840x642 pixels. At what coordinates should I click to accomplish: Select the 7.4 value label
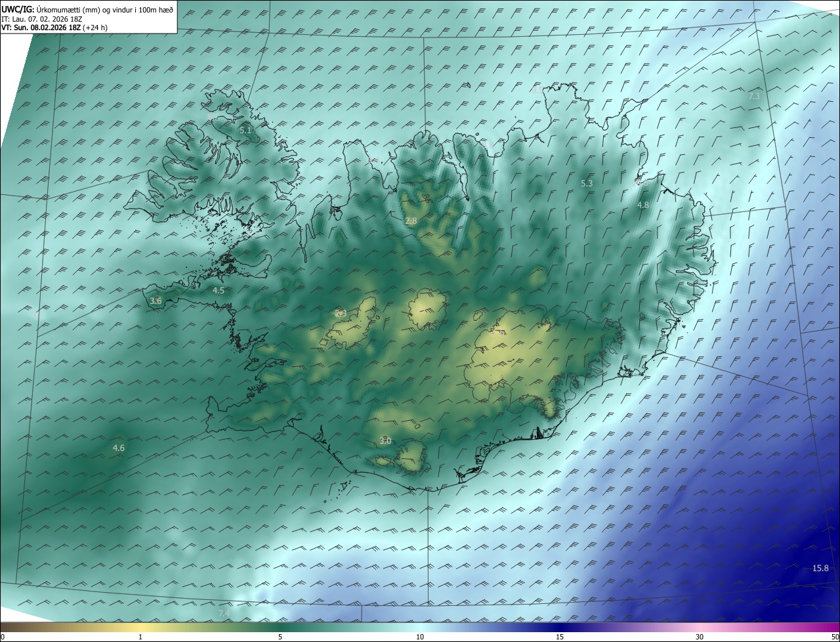224,613
